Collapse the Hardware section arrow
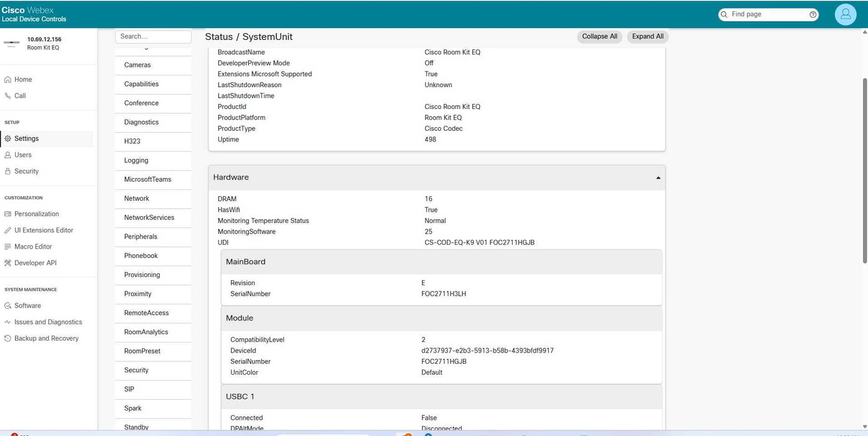The image size is (868, 436). (x=658, y=178)
